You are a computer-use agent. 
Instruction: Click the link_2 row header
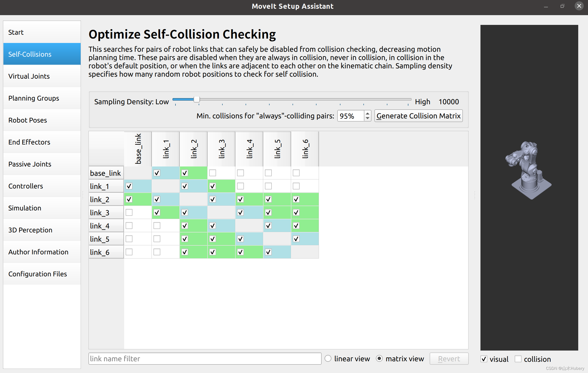(106, 199)
